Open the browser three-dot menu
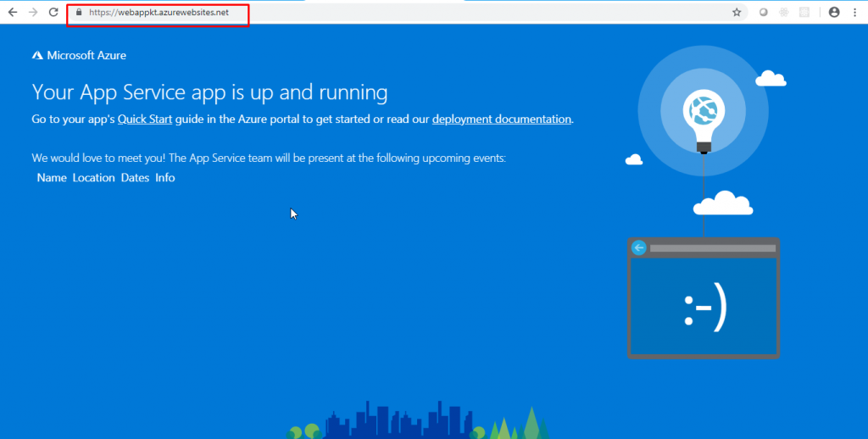Viewport: 868px width, 439px height. pyautogui.click(x=854, y=12)
